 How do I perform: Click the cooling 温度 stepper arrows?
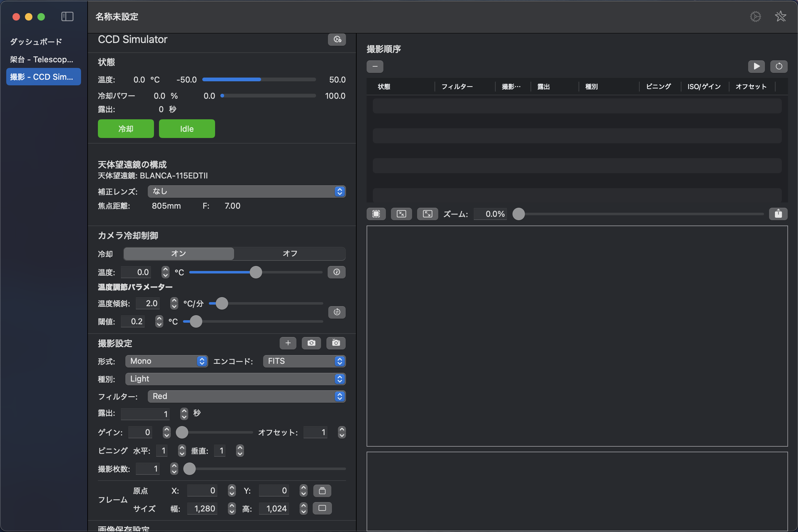click(x=166, y=272)
